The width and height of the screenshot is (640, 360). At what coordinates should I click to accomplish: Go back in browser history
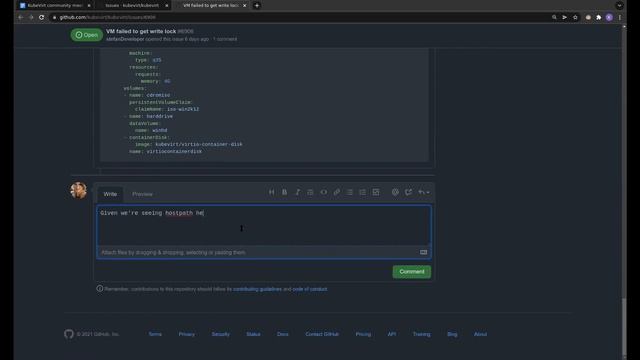coord(20,18)
